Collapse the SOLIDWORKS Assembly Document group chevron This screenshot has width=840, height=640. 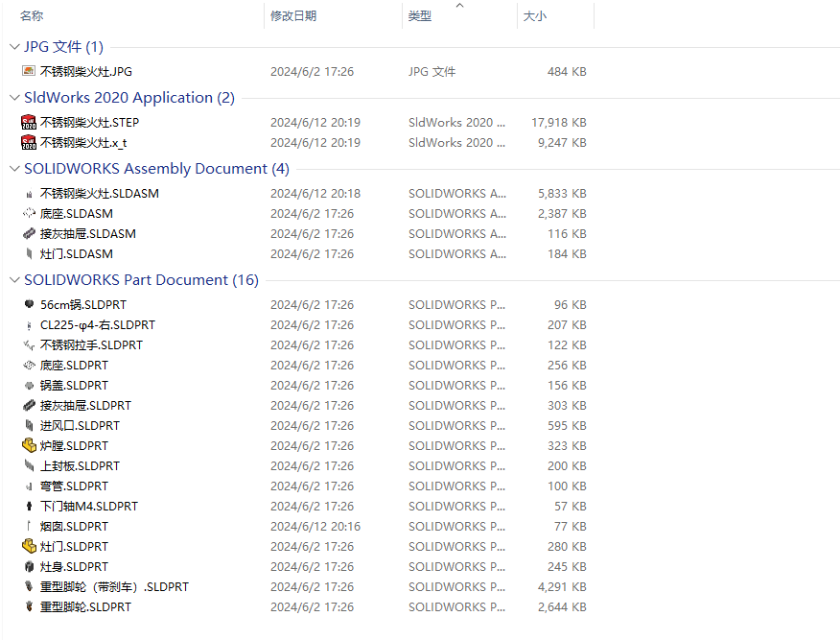tap(15, 169)
